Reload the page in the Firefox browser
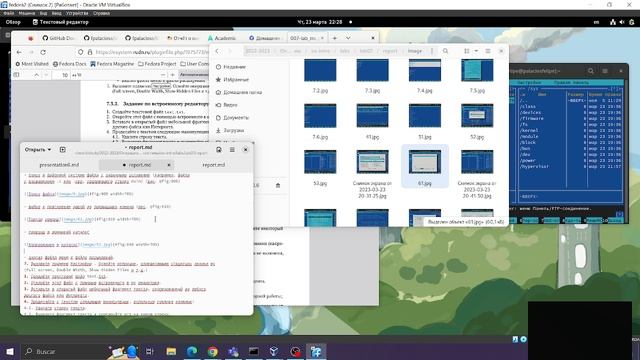The height and width of the screenshot is (360, 640). (x=43, y=52)
